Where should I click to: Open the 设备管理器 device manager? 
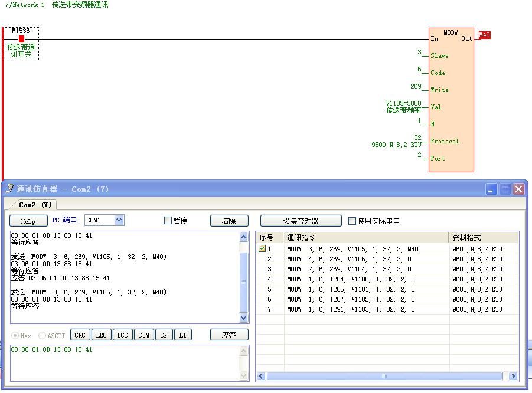[x=301, y=221]
